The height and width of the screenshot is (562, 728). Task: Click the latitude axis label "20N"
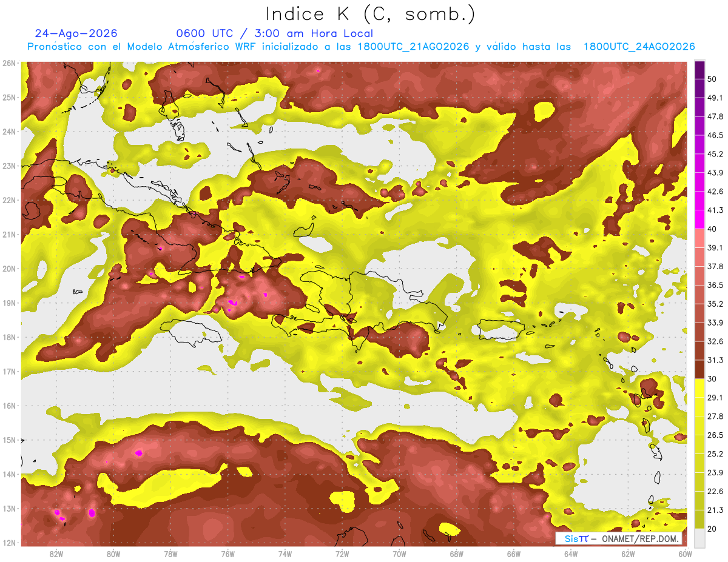click(9, 269)
